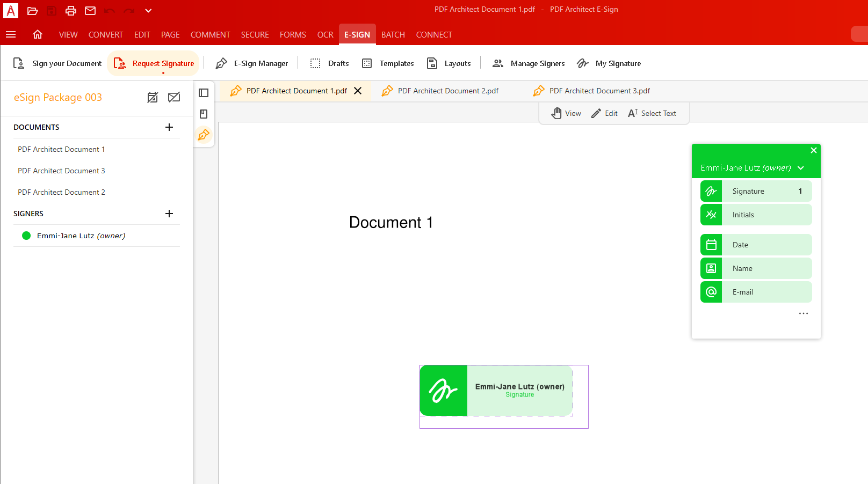
Task: Select the placed Emmi-Jane Lutz signature field
Action: [x=496, y=391]
